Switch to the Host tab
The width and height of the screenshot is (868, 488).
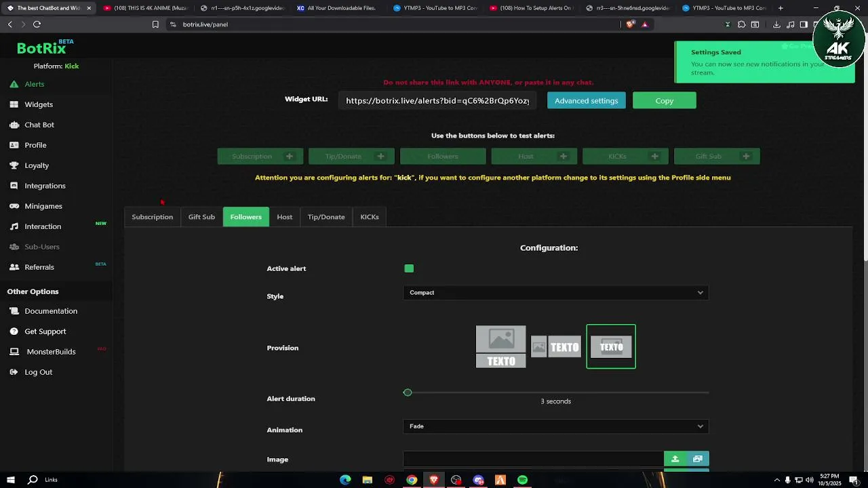click(x=285, y=217)
